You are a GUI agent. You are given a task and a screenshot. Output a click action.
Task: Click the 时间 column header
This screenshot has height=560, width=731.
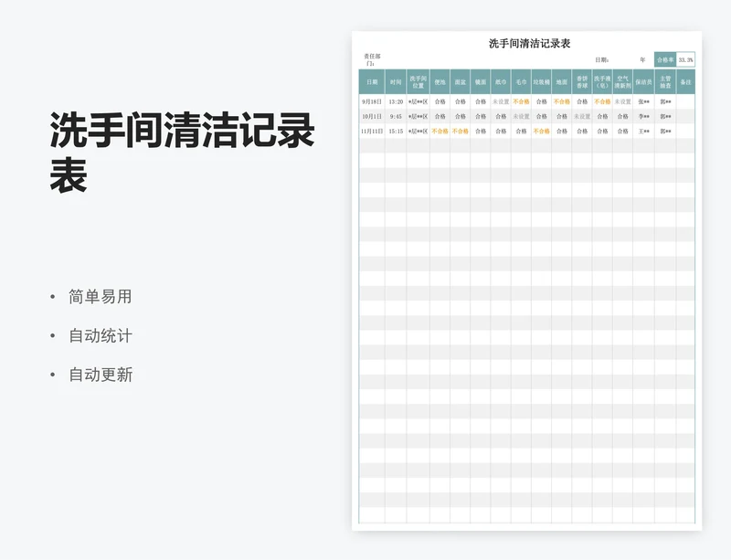(396, 82)
